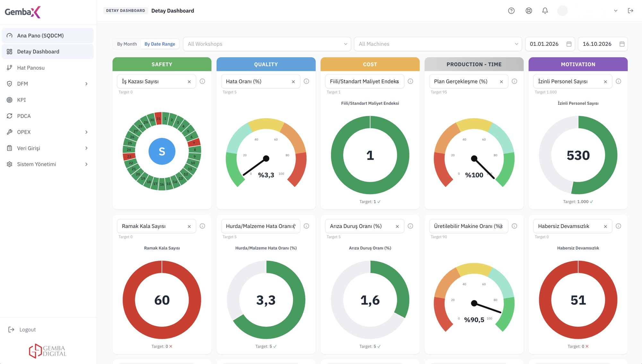Open the KPI sidebar item

[x=48, y=100]
